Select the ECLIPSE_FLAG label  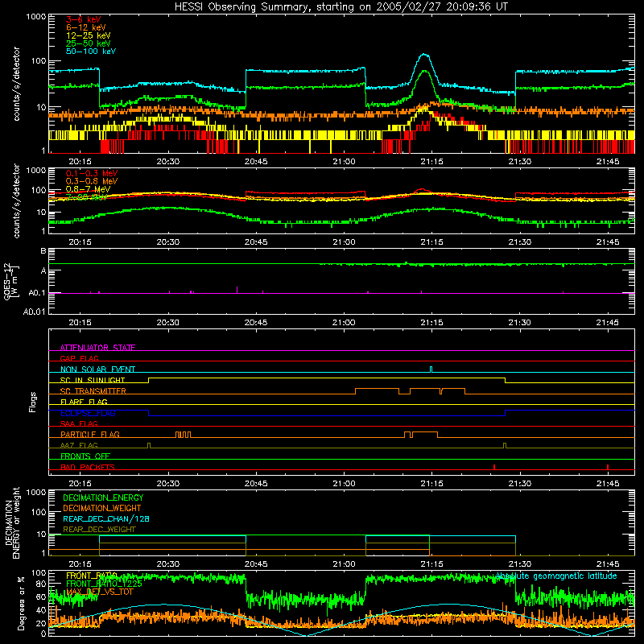click(x=88, y=413)
